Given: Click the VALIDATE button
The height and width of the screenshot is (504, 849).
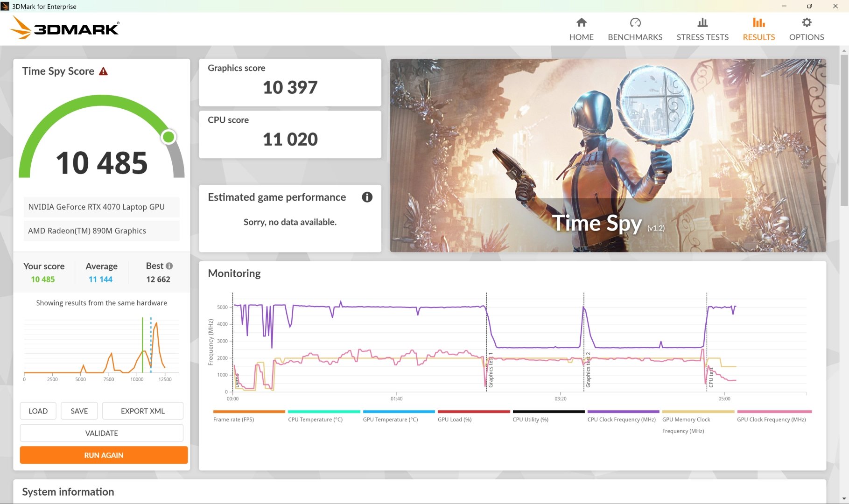Looking at the screenshot, I should pyautogui.click(x=101, y=433).
